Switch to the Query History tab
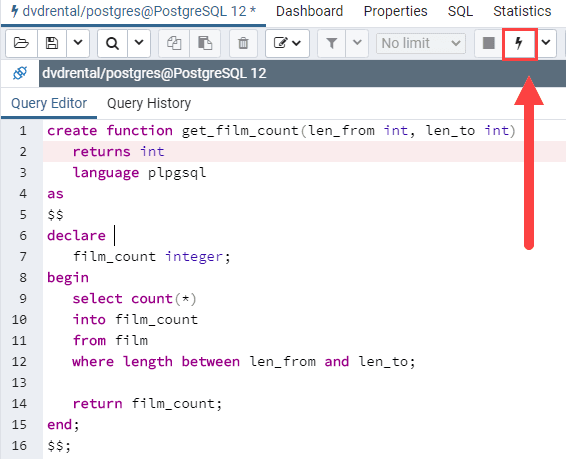The height and width of the screenshot is (459, 566). click(x=149, y=104)
